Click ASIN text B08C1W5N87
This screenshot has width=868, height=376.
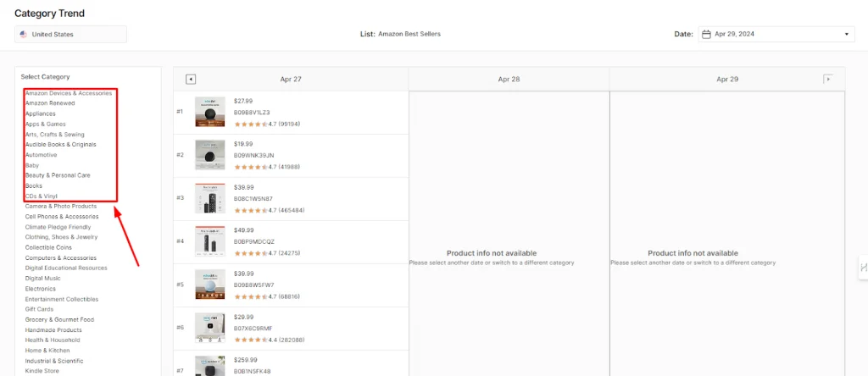[253, 198]
